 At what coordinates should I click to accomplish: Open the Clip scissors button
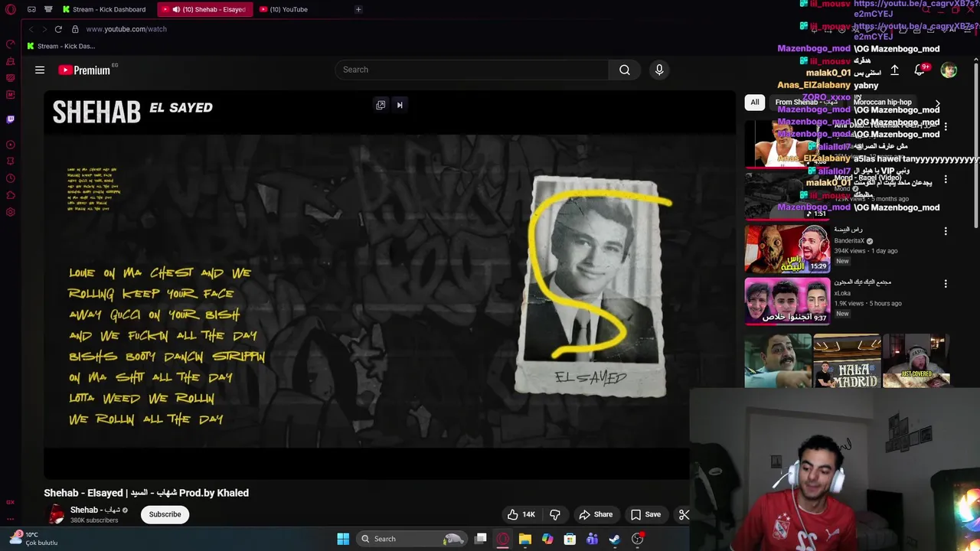coord(684,514)
